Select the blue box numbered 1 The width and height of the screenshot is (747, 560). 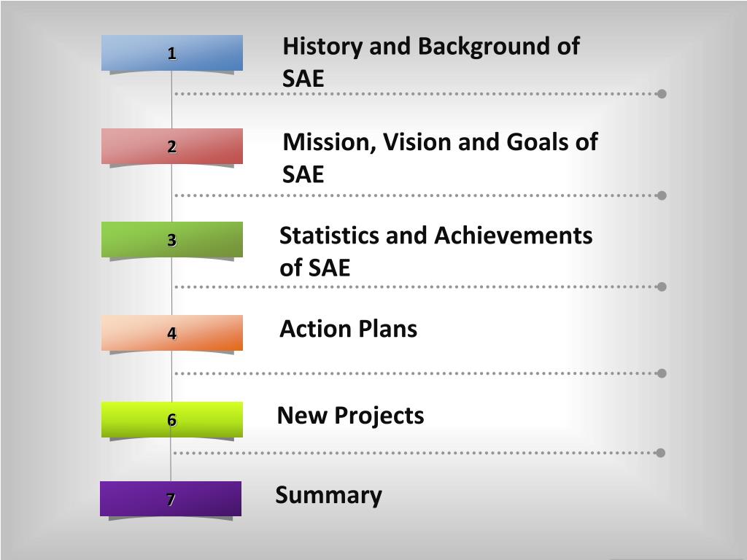pos(172,52)
